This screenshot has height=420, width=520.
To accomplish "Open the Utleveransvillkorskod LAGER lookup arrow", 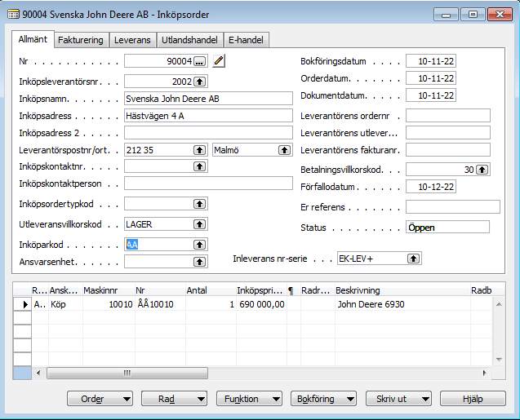I will point(199,224).
